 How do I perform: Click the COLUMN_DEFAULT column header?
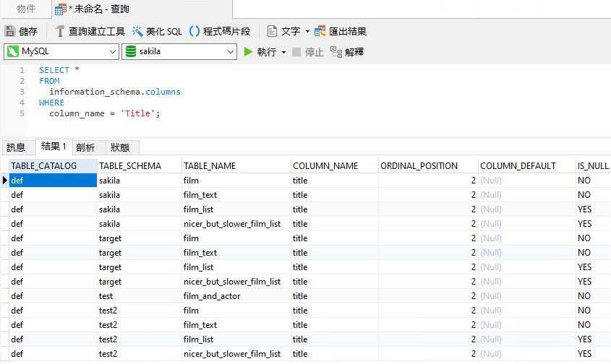(527, 166)
